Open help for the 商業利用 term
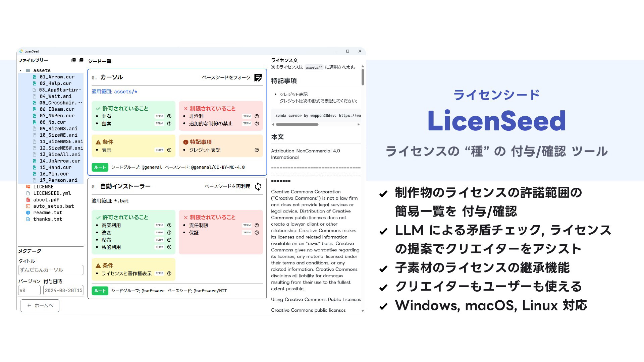644x362 pixels. coord(169,225)
